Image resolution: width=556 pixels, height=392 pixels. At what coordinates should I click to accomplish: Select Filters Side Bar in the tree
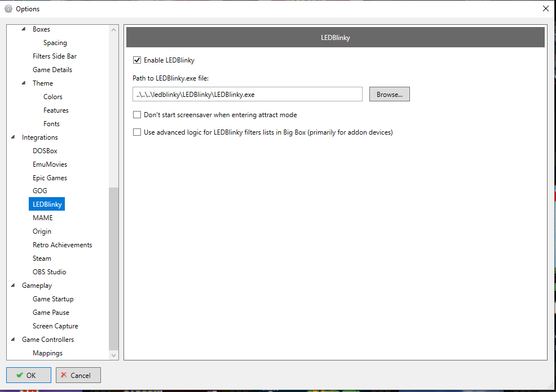pos(55,56)
